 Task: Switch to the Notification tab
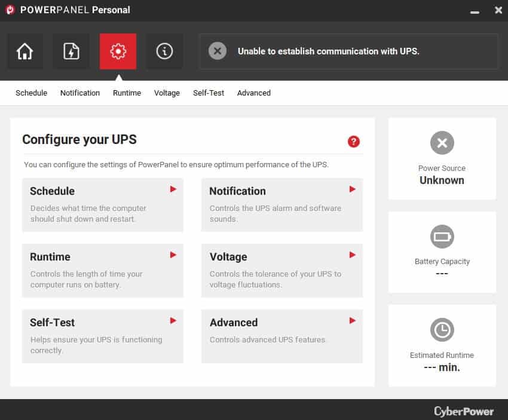80,93
